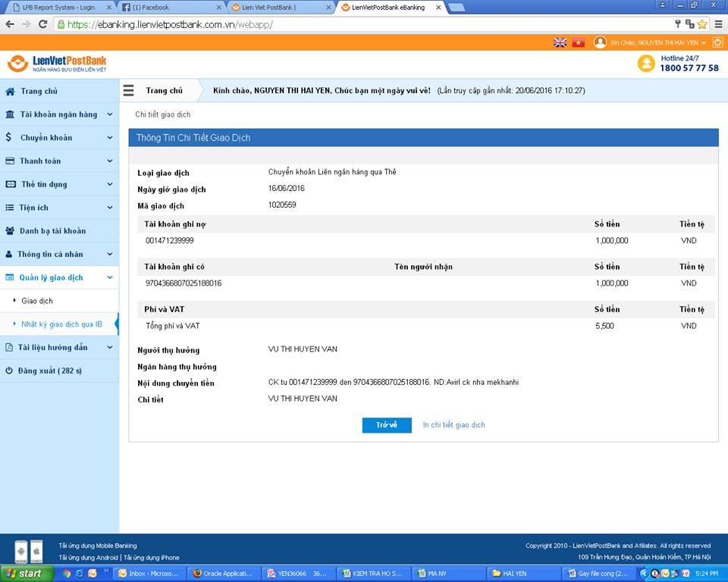This screenshot has height=582, width=728.
Task: Bookmark this page with the star icon
Action: (702, 24)
